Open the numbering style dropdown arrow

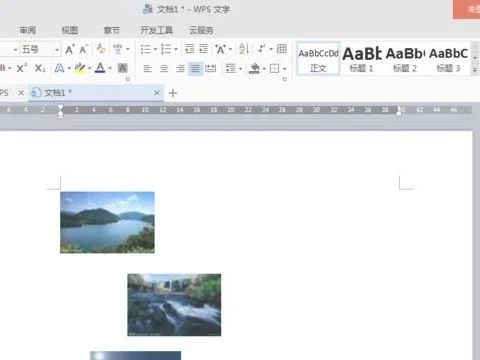(x=176, y=50)
